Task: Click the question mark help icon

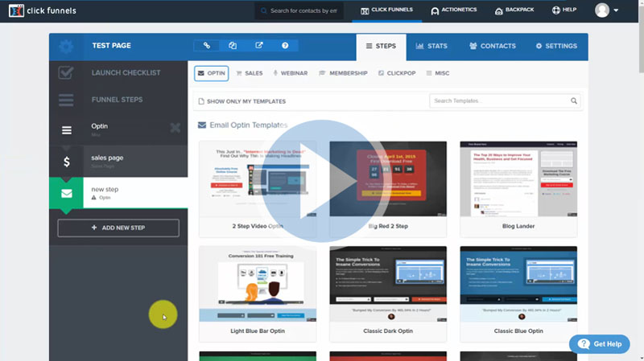Action: point(285,46)
